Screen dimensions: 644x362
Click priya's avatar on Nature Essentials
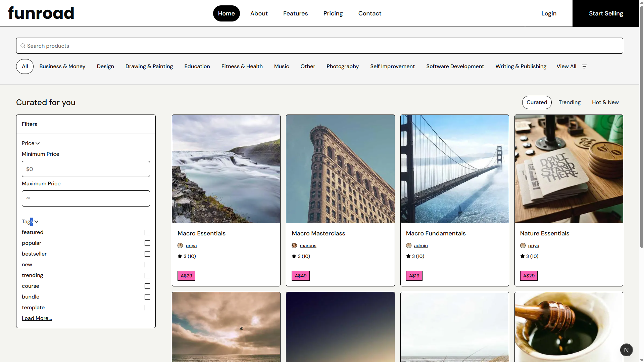click(523, 245)
